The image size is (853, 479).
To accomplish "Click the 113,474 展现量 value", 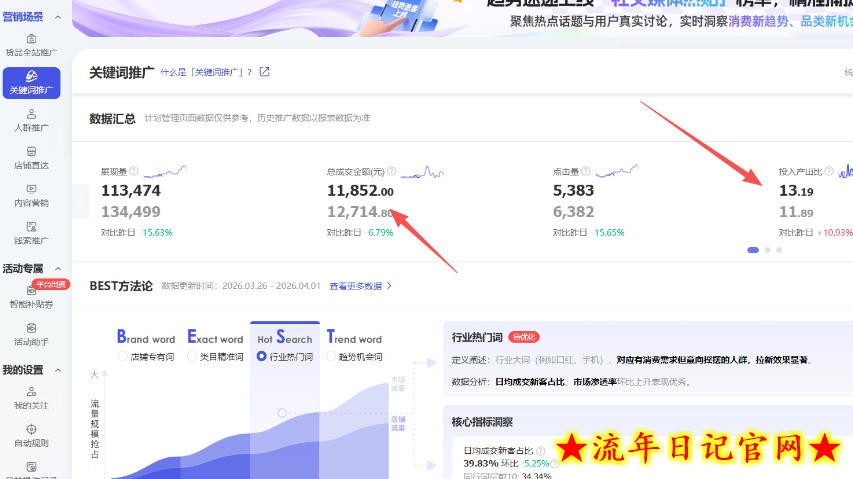I will 131,191.
